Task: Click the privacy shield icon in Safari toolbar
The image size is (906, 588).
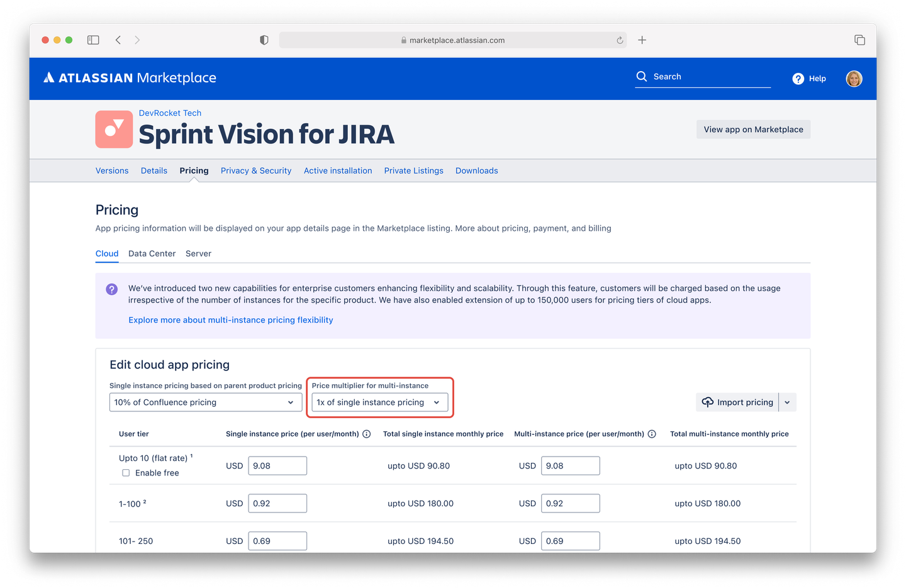Action: tap(264, 40)
